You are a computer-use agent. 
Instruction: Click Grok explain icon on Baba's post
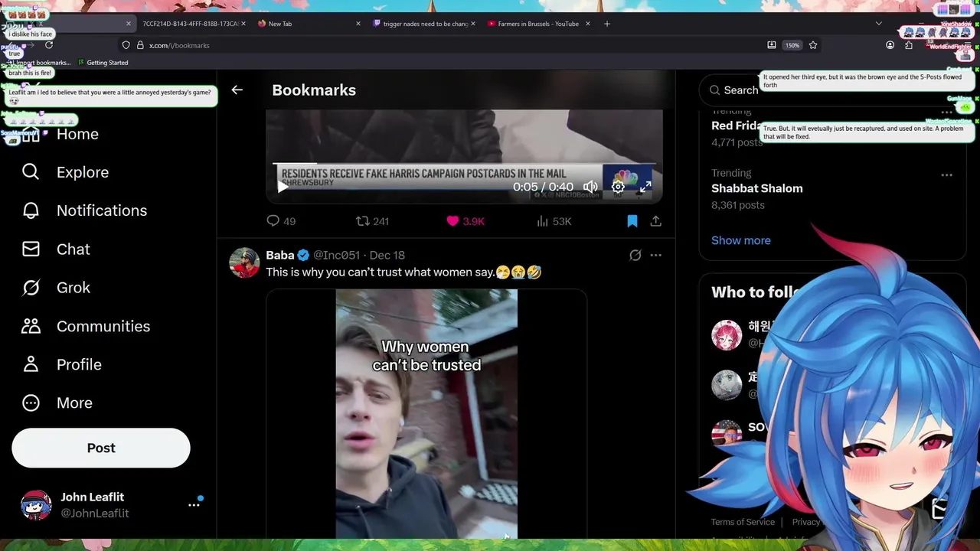(x=635, y=256)
